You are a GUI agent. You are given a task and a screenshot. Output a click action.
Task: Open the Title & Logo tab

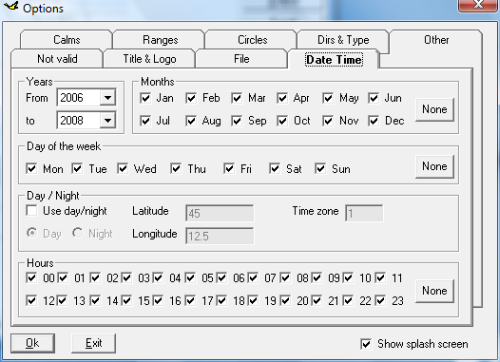pyautogui.click(x=149, y=59)
